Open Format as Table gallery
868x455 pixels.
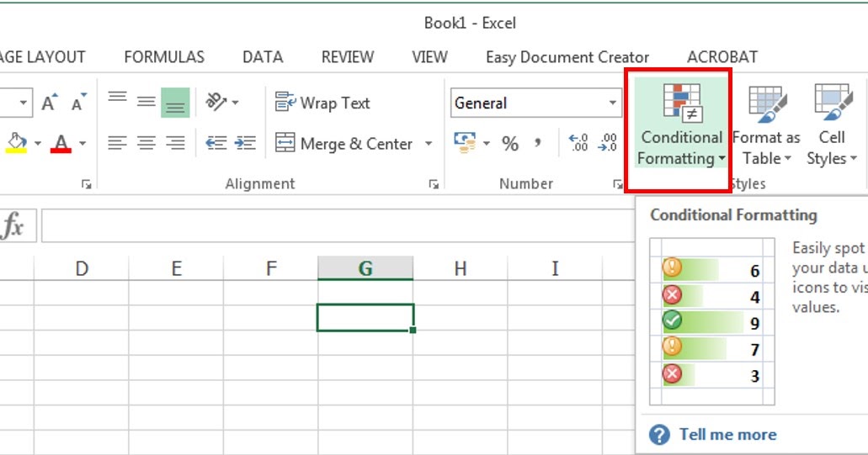(766, 125)
